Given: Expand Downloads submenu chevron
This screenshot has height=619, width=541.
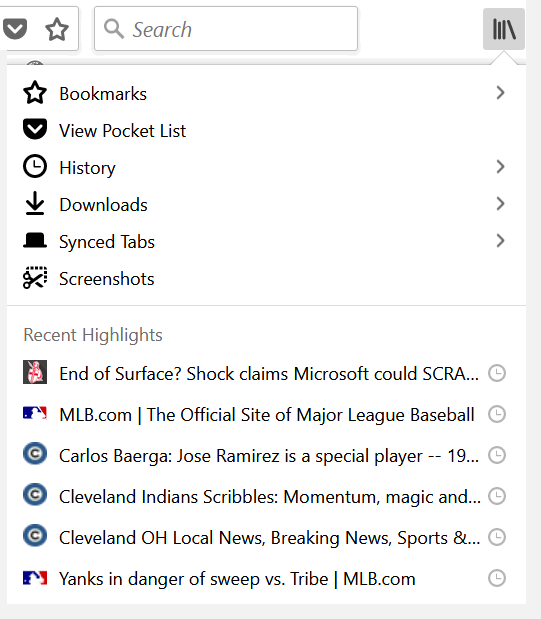Looking at the screenshot, I should coord(500,204).
